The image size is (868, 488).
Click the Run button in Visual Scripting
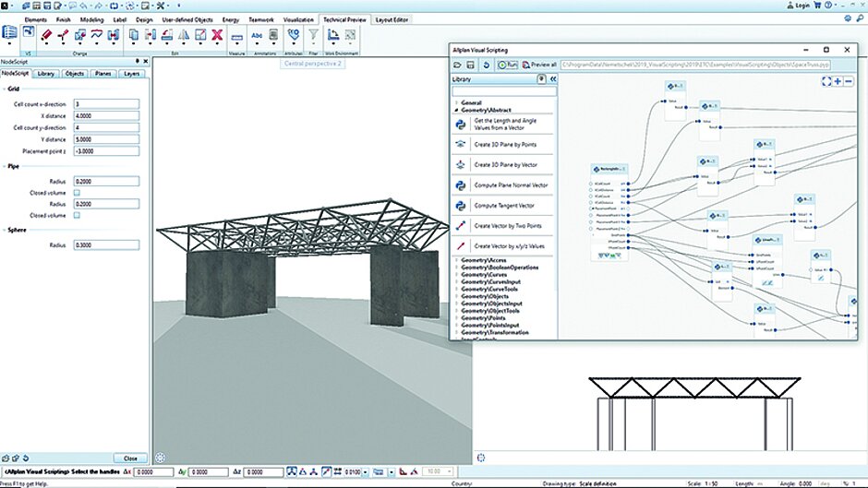[507, 65]
